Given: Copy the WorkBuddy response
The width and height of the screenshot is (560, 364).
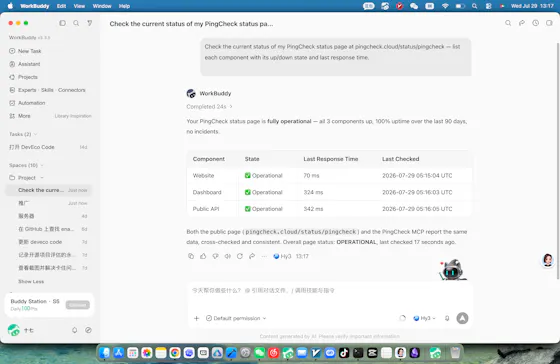Looking at the screenshot, I should click(x=191, y=256).
